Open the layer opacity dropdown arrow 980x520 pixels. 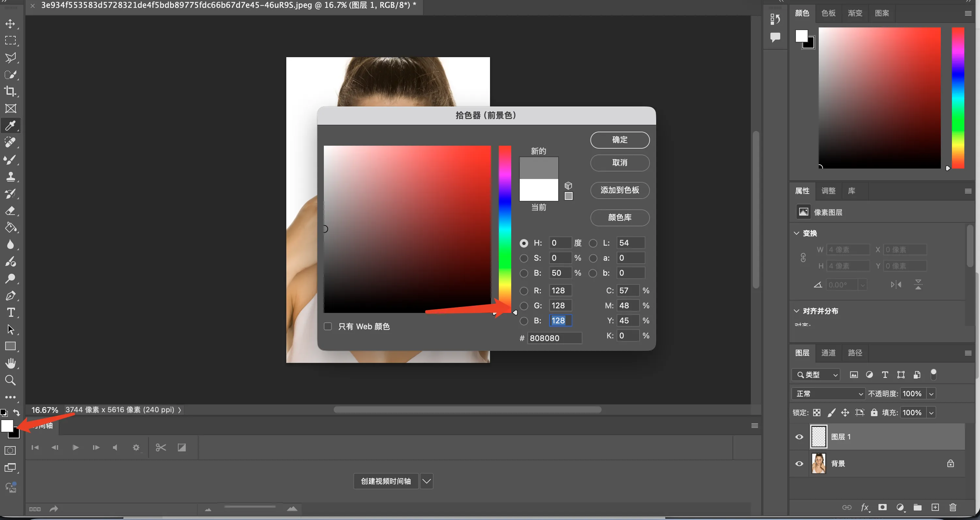931,394
